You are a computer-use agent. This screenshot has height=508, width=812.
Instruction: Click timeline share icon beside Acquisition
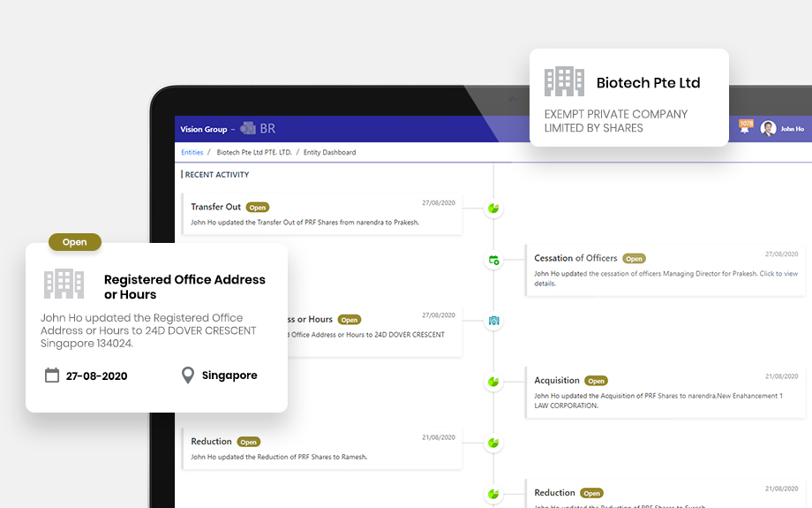point(493,382)
